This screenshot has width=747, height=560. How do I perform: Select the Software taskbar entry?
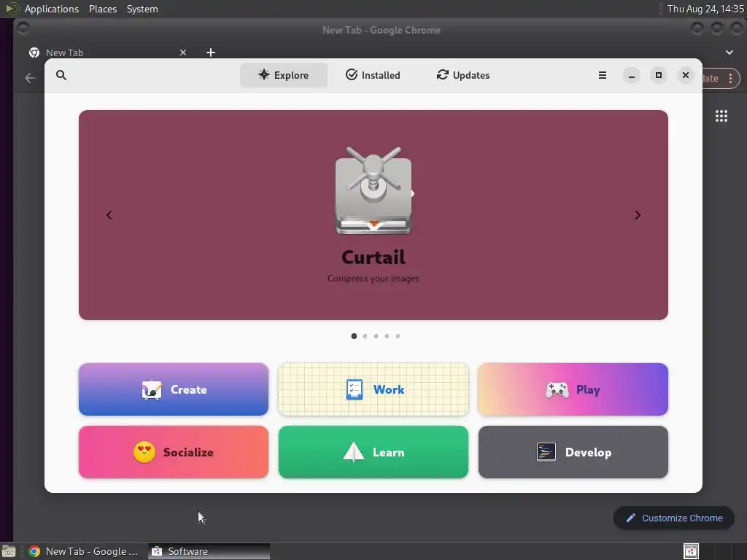click(x=209, y=551)
